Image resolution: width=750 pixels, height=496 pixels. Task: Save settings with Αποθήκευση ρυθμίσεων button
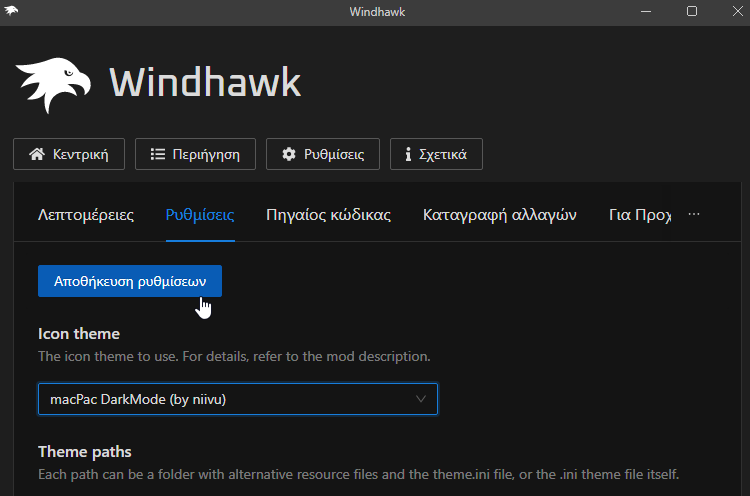coord(130,281)
